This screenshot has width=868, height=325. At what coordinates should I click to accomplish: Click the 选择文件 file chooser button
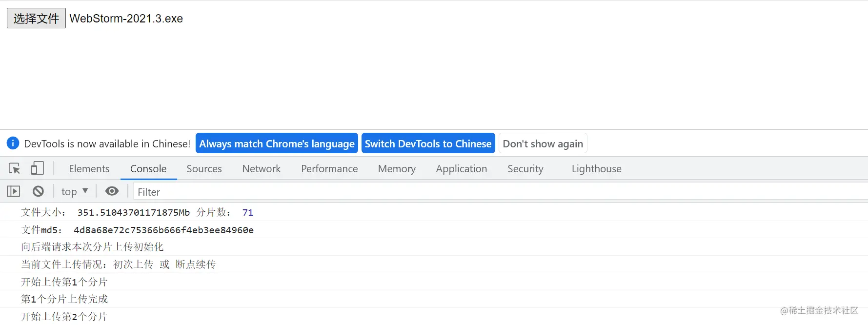pyautogui.click(x=36, y=18)
